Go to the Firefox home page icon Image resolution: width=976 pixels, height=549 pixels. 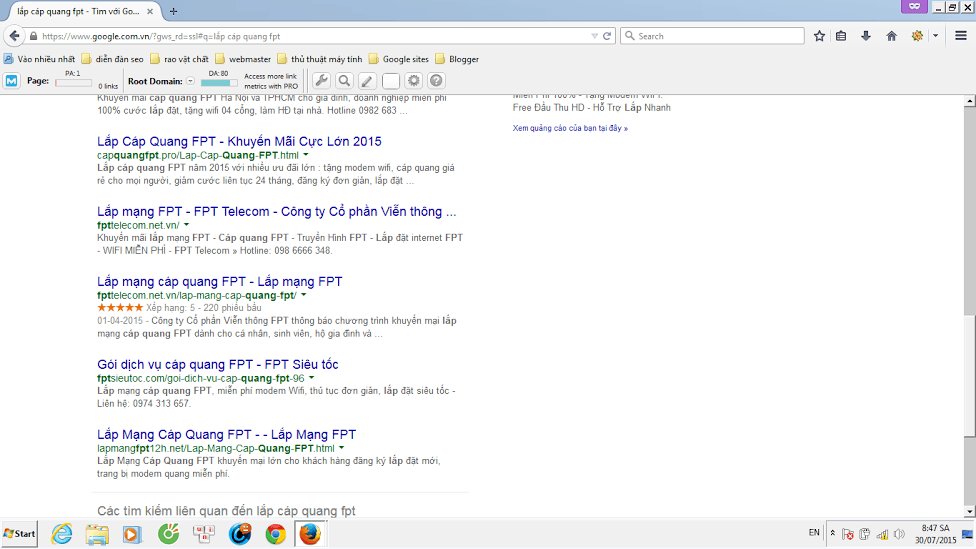pyautogui.click(x=891, y=36)
